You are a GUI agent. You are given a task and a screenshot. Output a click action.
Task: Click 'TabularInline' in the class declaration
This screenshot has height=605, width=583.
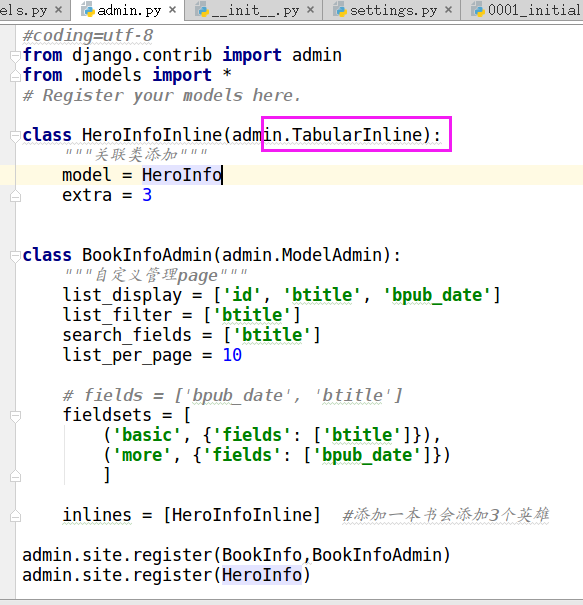(x=357, y=135)
